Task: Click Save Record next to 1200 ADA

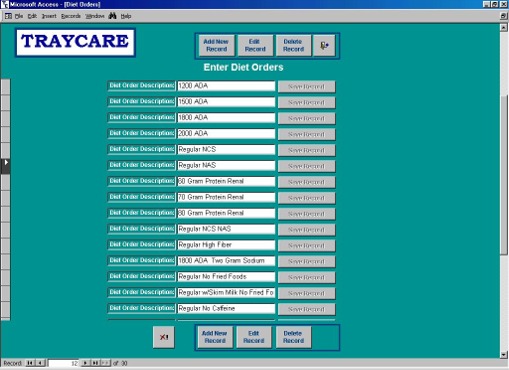Action: pyautogui.click(x=306, y=86)
